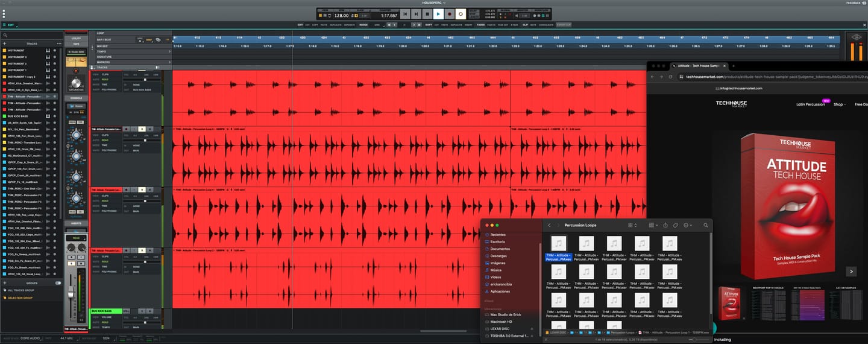The image size is (868, 344).
Task: Click NUDGE in the edit toolbar
Action: tap(363, 25)
